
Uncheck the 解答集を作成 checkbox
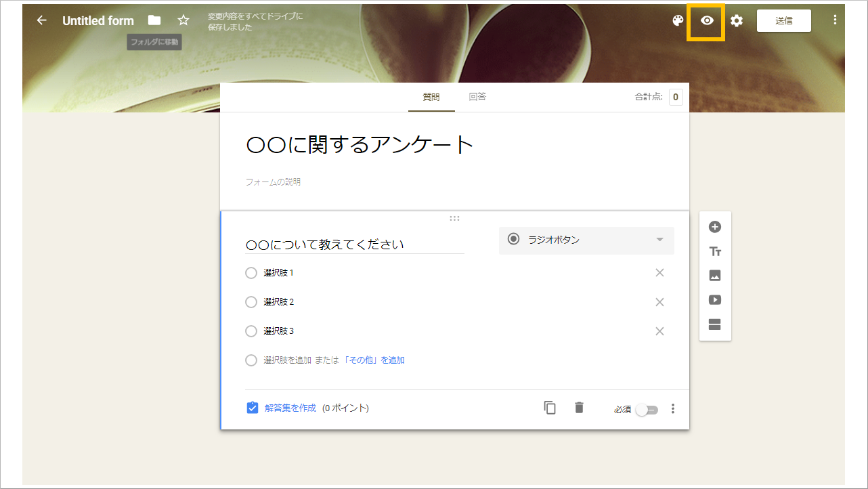(252, 408)
